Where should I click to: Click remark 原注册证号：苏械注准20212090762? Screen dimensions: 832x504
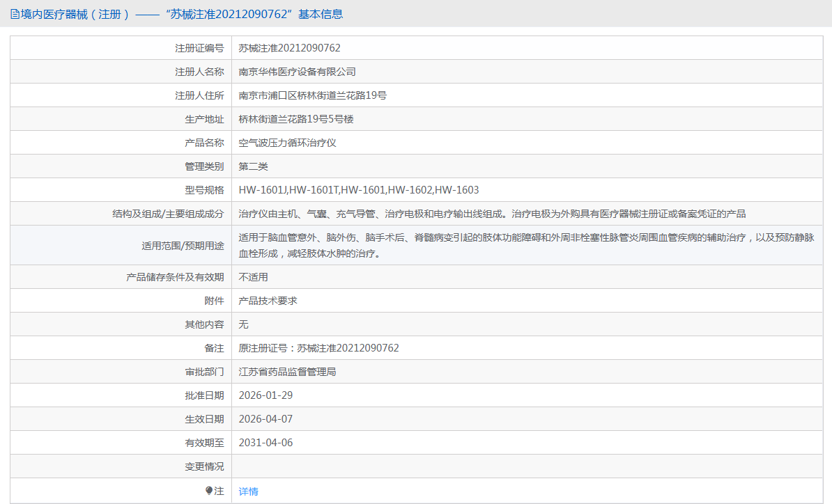coord(319,348)
